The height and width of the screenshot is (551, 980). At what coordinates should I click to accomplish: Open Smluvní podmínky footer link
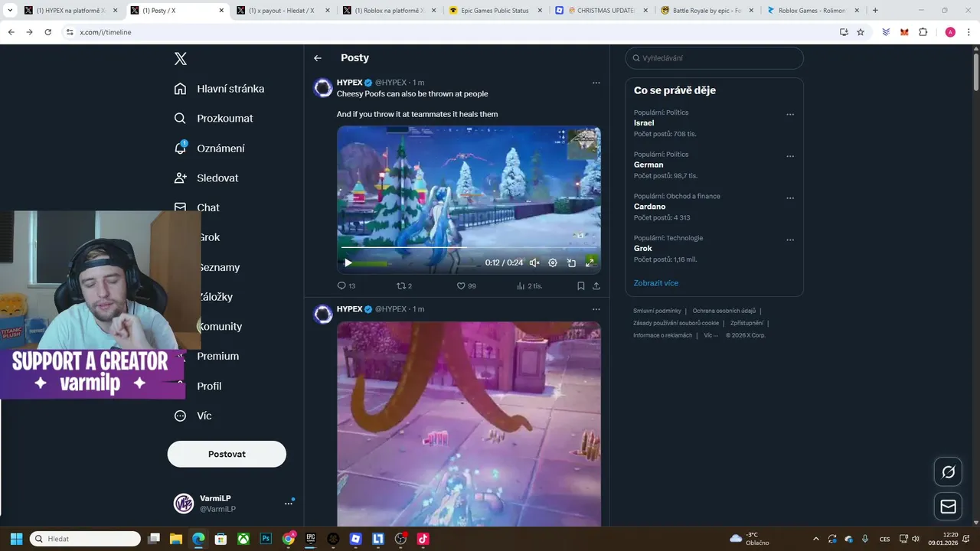pos(657,311)
